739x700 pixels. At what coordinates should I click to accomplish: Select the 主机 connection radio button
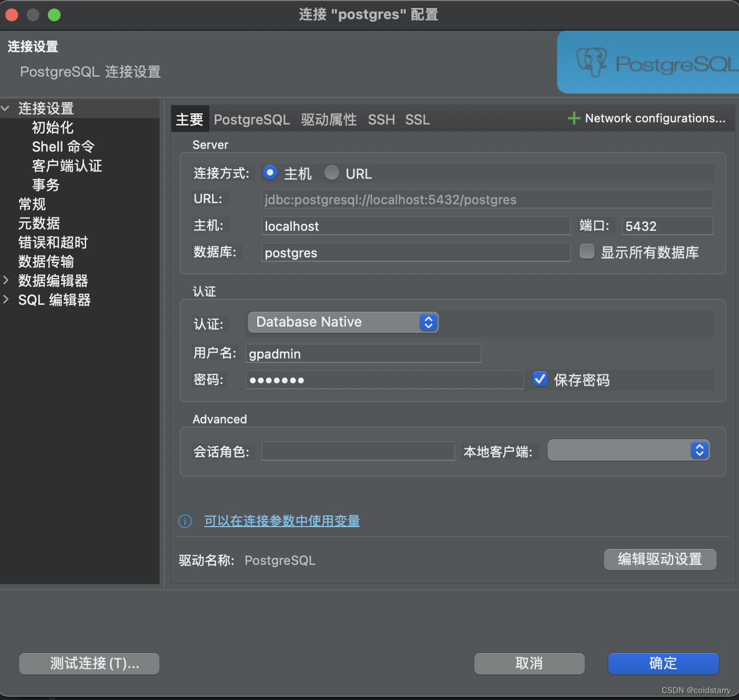point(270,172)
